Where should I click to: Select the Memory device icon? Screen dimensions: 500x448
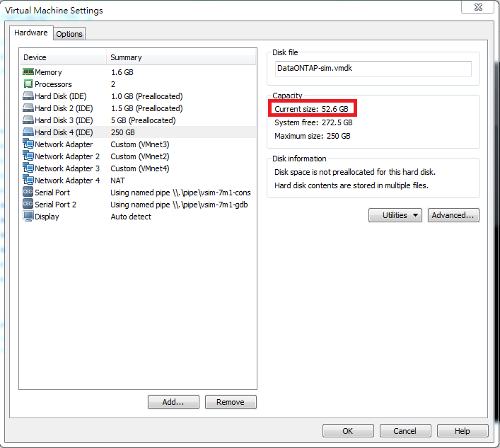(28, 71)
